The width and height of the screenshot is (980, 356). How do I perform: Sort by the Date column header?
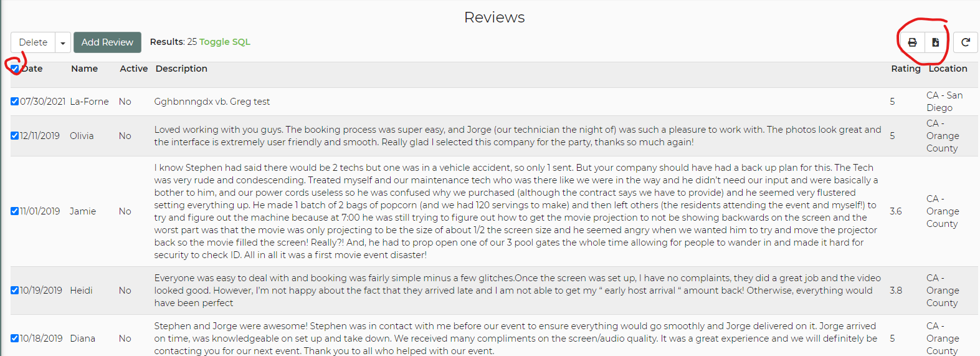tap(32, 69)
